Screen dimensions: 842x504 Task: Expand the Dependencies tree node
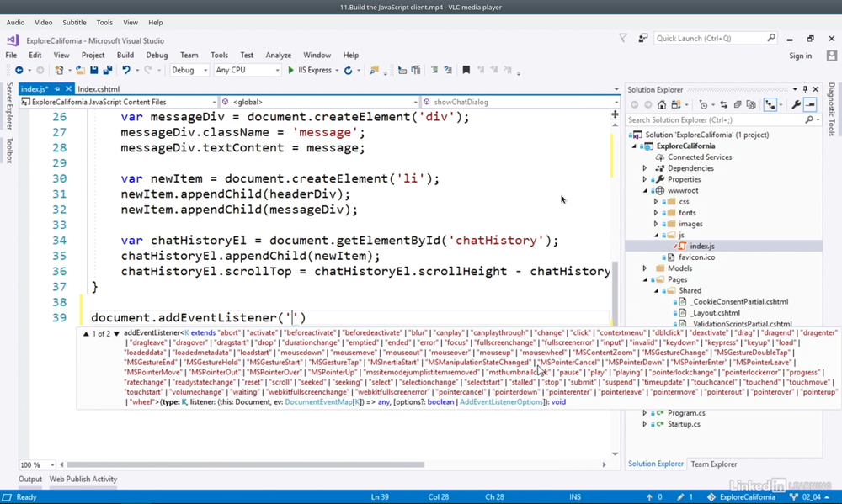pyautogui.click(x=645, y=168)
